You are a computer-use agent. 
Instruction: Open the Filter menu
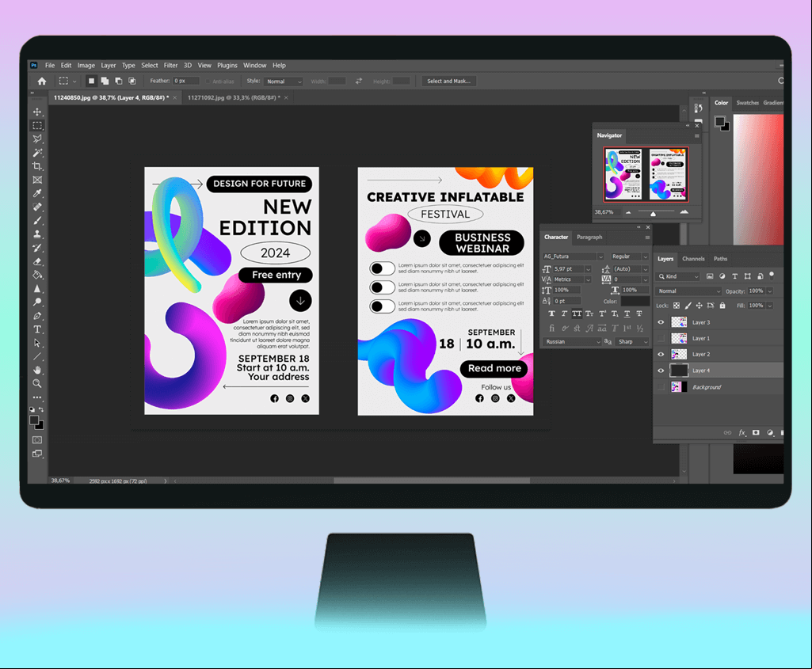[x=171, y=65]
